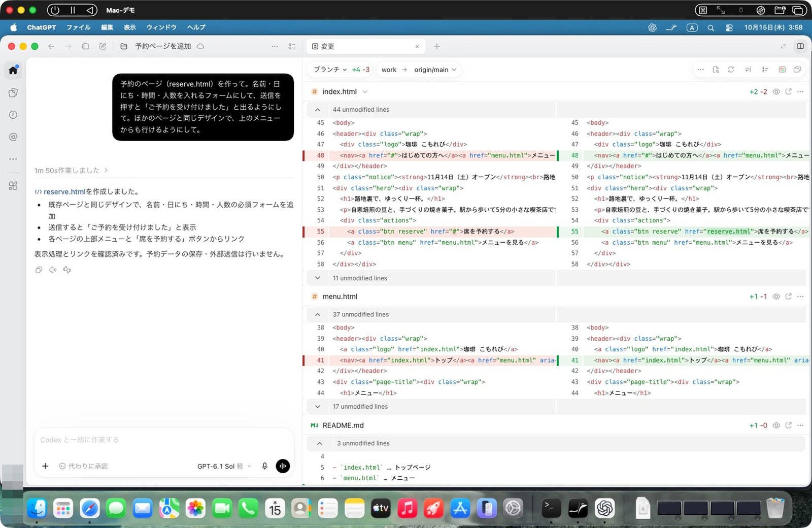Click the Codex message input field

click(x=164, y=440)
